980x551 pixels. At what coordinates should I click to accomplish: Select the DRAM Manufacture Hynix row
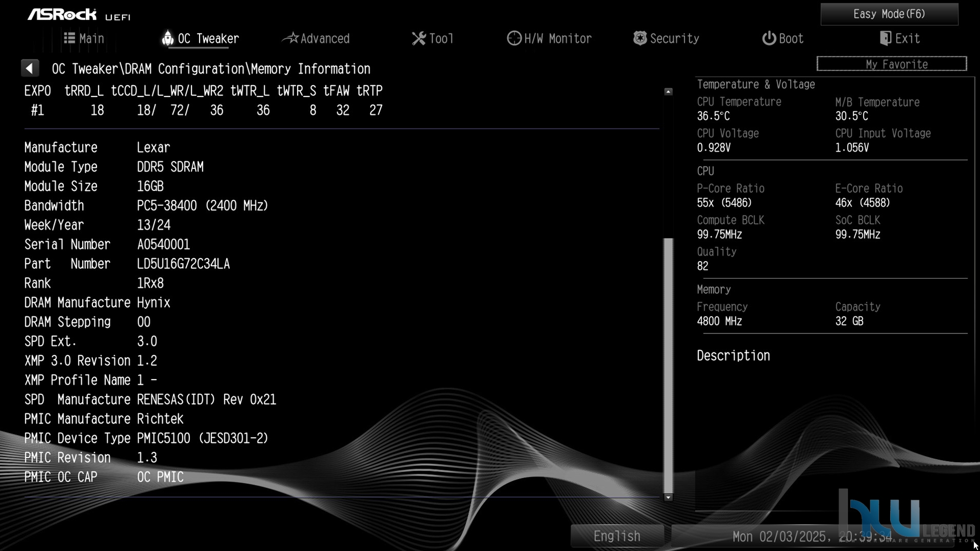point(97,303)
